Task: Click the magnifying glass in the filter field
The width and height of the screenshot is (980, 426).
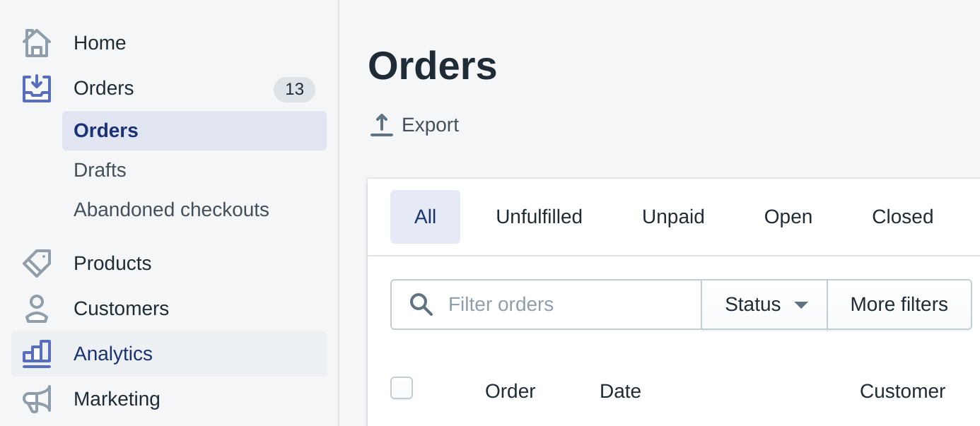Action: (x=421, y=304)
